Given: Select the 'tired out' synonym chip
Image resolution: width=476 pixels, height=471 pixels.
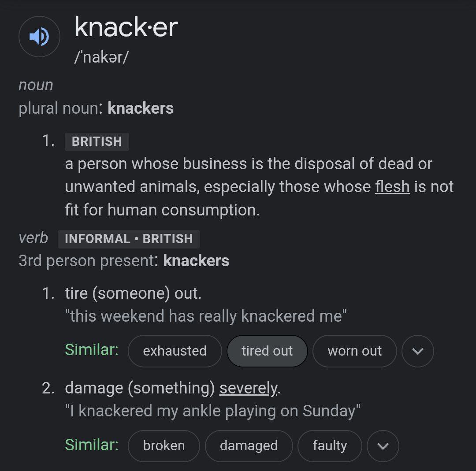Looking at the screenshot, I should (x=267, y=351).
